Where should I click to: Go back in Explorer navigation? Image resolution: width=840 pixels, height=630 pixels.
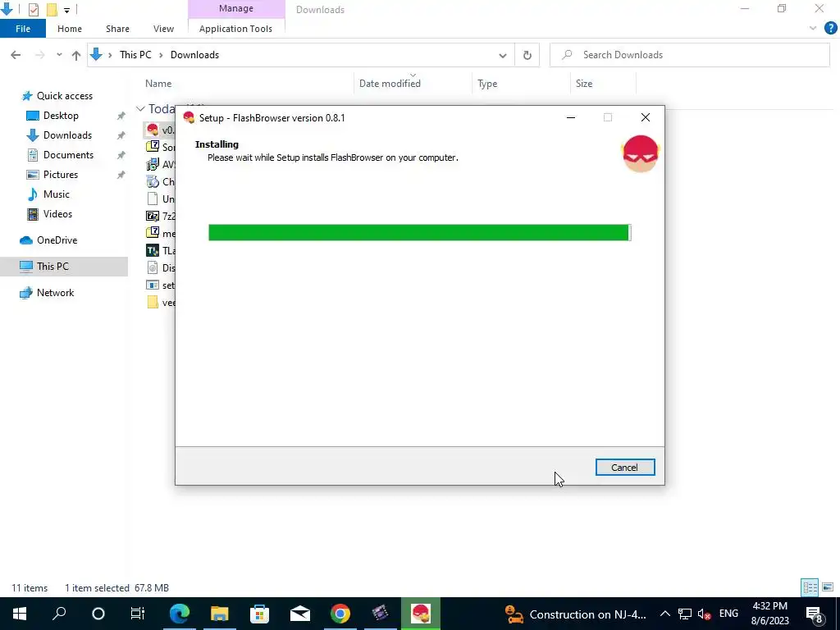[x=16, y=55]
